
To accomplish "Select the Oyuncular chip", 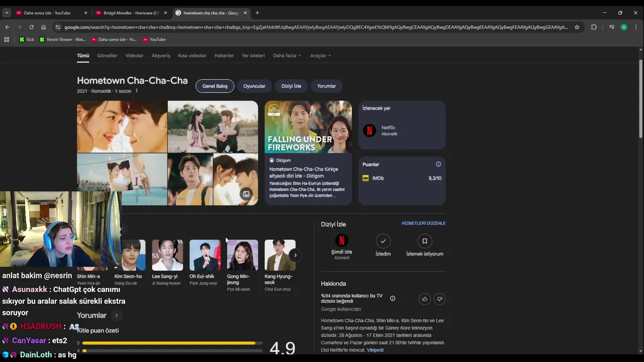I will pyautogui.click(x=254, y=86).
